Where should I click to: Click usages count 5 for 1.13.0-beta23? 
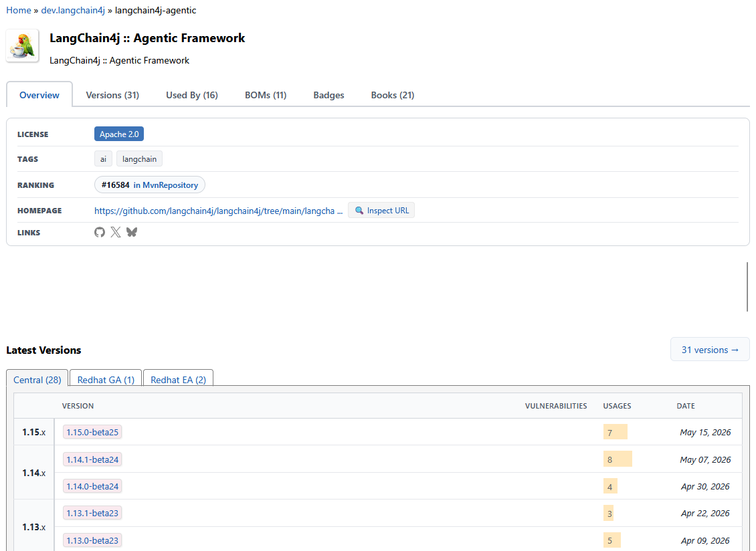[x=612, y=540]
